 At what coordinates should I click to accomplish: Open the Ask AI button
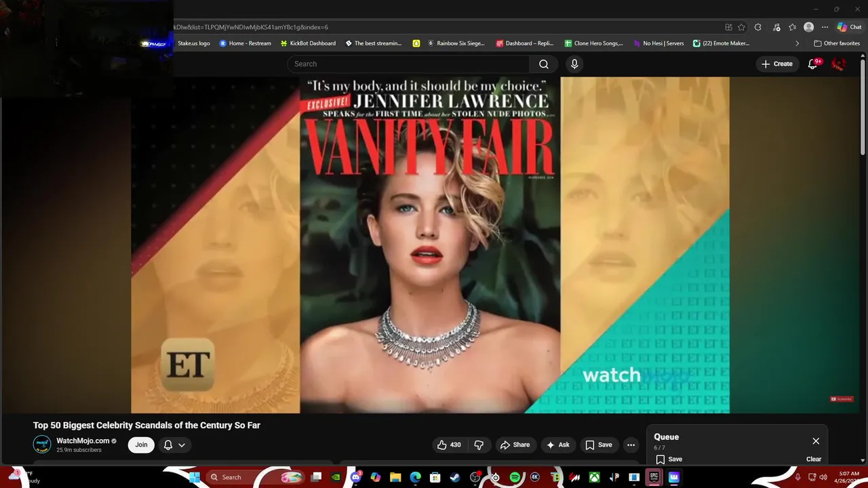tap(558, 445)
